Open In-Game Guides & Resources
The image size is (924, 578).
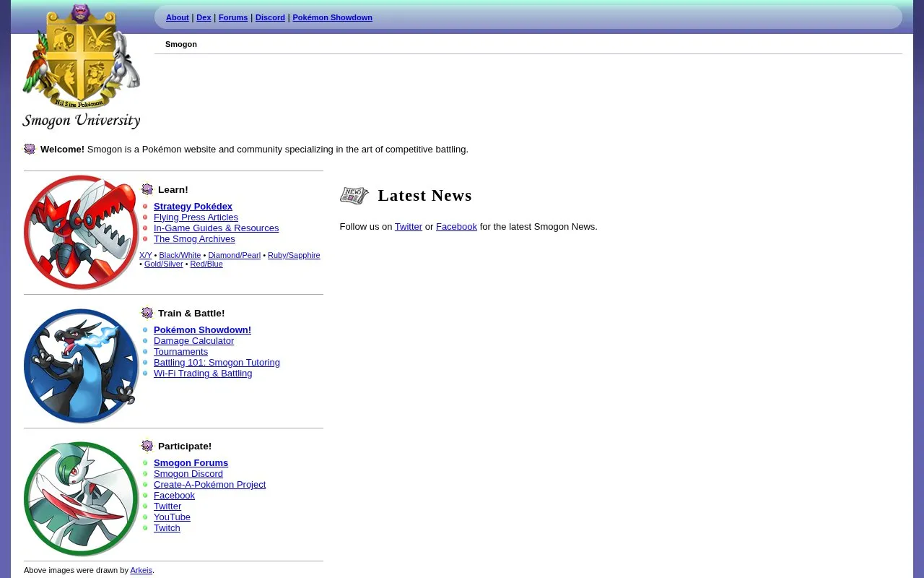click(216, 228)
